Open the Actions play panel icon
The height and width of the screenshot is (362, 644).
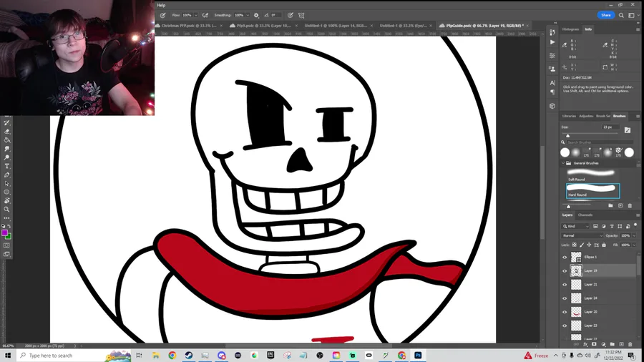click(x=552, y=42)
